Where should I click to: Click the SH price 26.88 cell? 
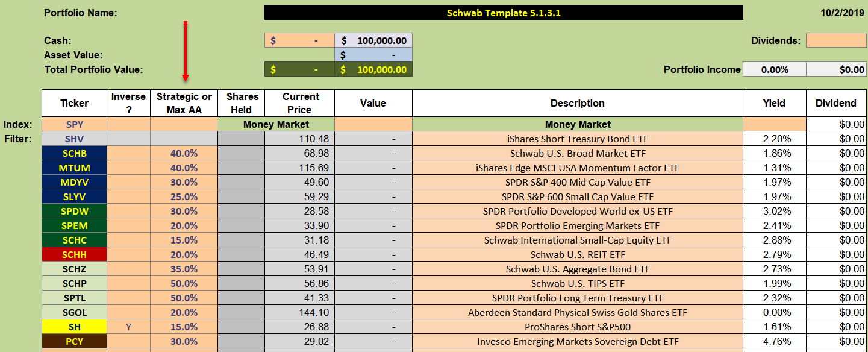point(299,327)
